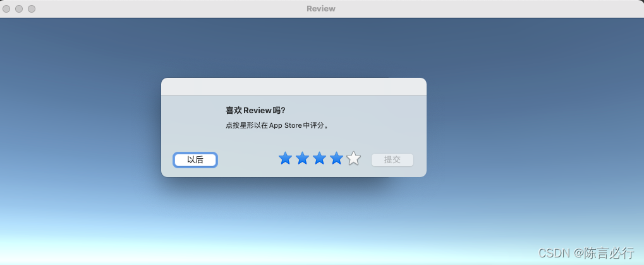
Task: Maximize the Review window
Action: (x=32, y=9)
